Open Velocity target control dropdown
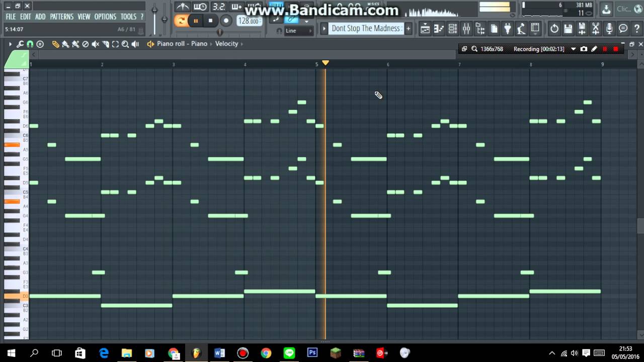The height and width of the screenshot is (362, 644). (x=226, y=44)
